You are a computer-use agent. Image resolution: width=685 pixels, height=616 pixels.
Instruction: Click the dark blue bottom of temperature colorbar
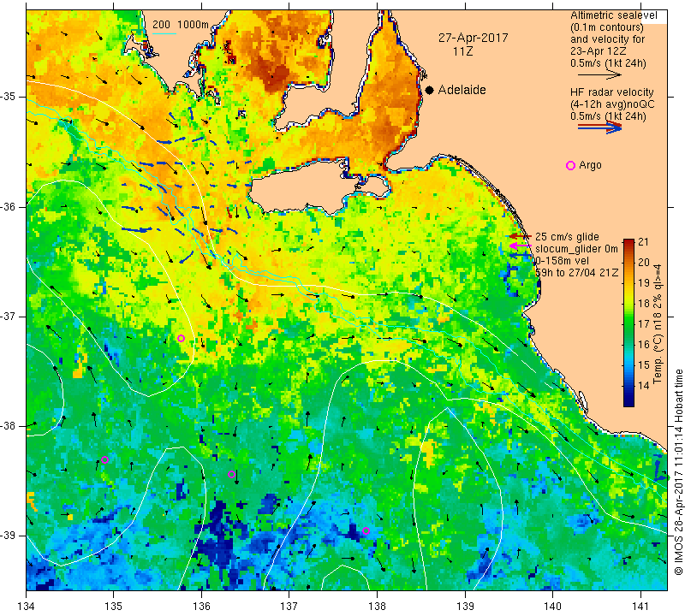(x=628, y=402)
